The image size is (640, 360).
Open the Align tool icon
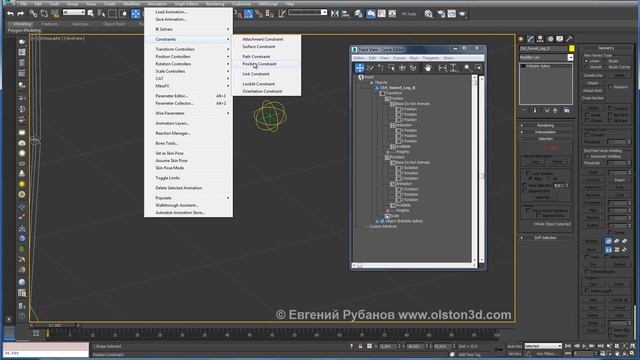(x=346, y=14)
